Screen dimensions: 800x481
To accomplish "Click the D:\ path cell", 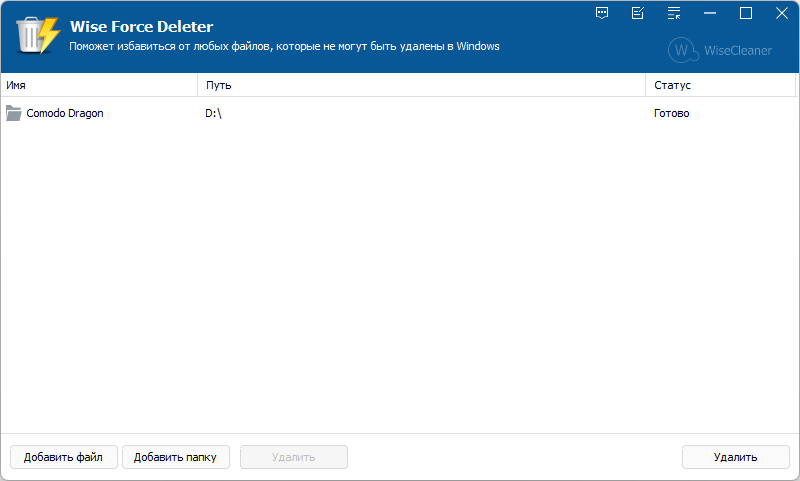I will point(213,113).
